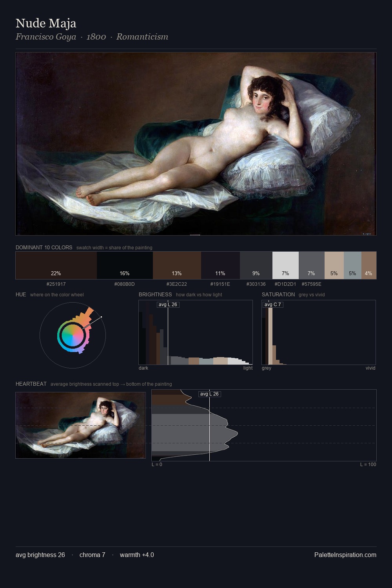This screenshot has height=588, width=392.
Task: Click 'Romanticism' in the subtitle
Action: [x=142, y=37]
